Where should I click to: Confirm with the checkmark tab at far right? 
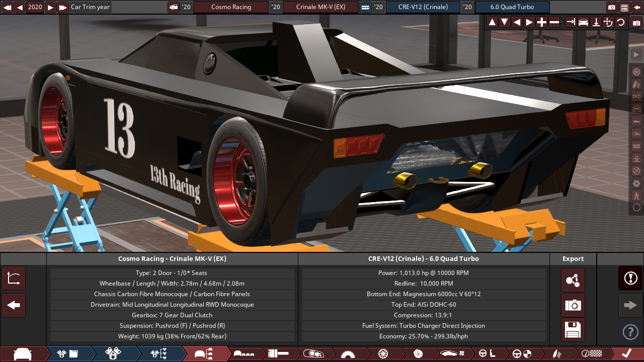pyautogui.click(x=626, y=354)
